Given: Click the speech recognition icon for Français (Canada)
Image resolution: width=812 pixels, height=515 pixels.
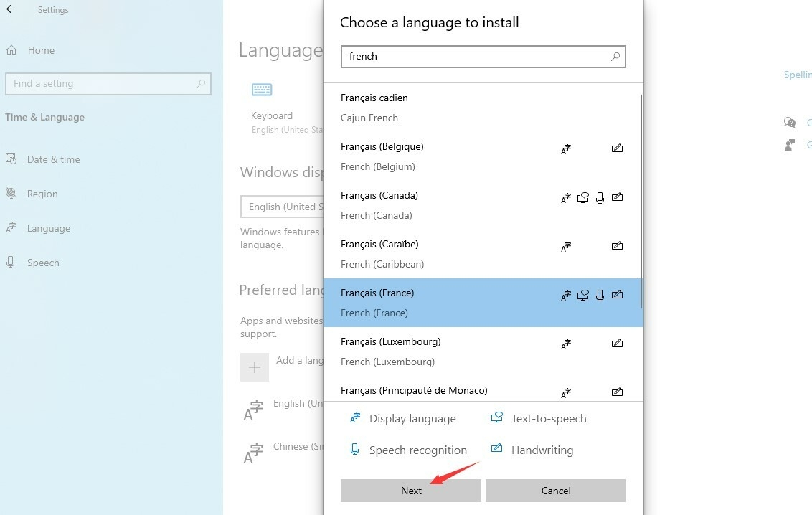Looking at the screenshot, I should tap(600, 197).
